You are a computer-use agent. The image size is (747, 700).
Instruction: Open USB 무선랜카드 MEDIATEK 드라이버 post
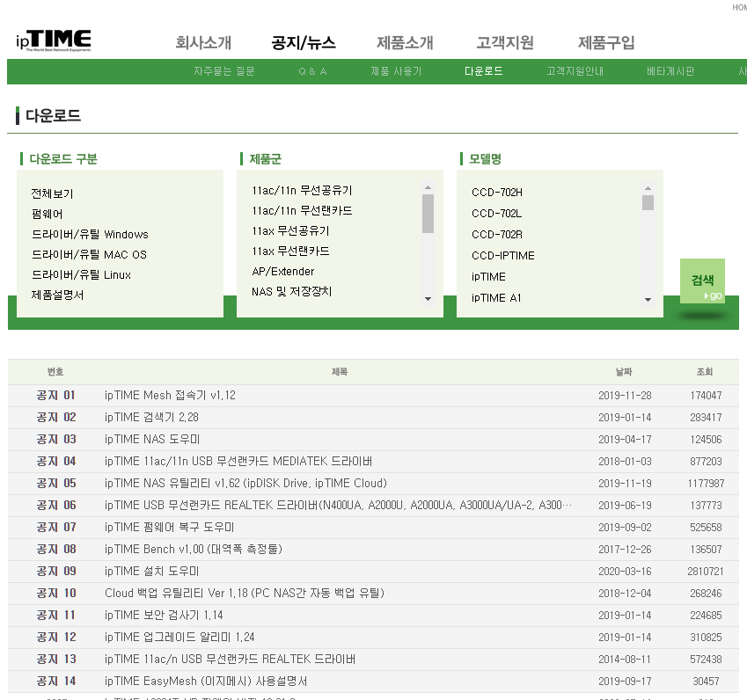(x=238, y=461)
